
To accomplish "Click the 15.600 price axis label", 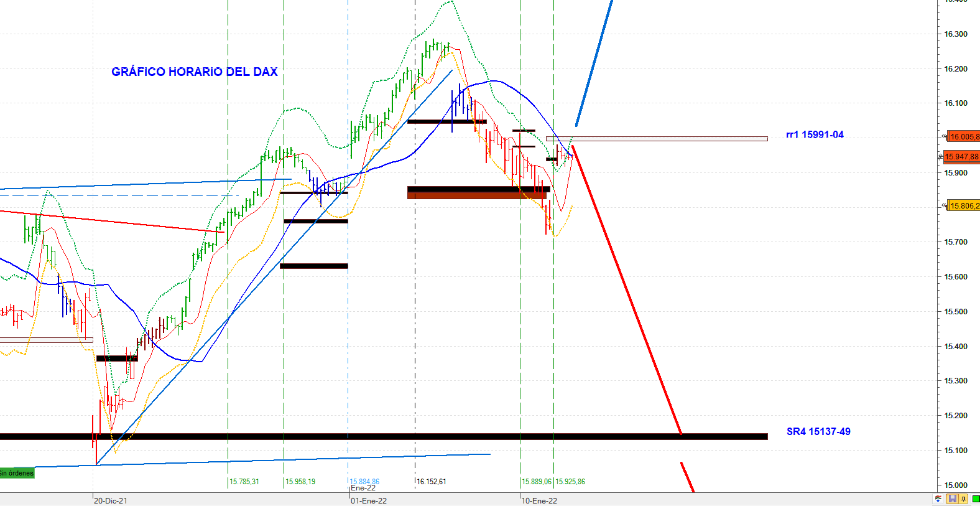I will click(956, 277).
